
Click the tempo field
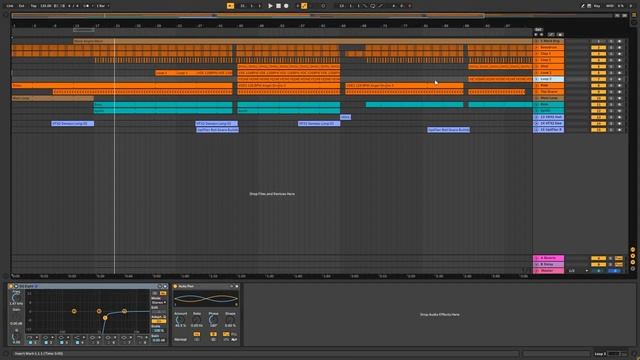tap(46, 6)
